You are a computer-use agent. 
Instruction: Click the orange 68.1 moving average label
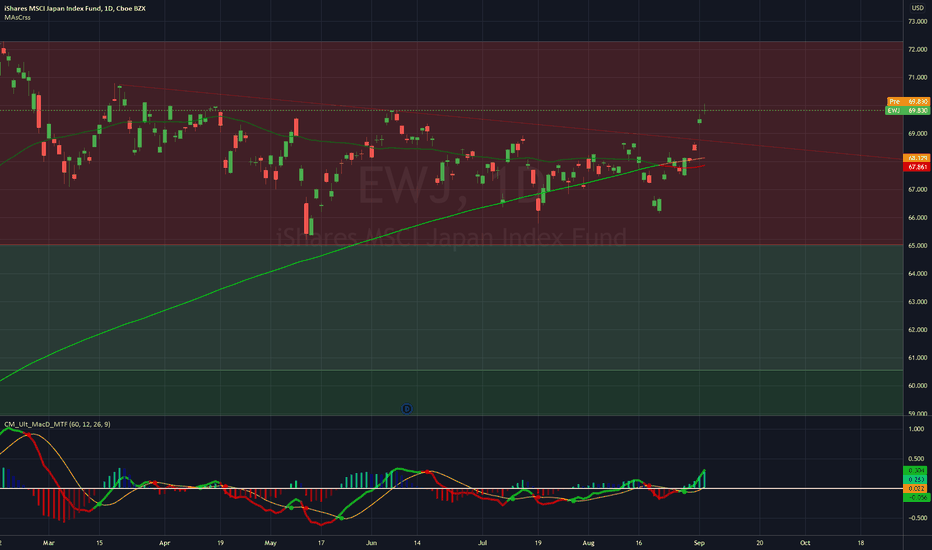[917, 158]
